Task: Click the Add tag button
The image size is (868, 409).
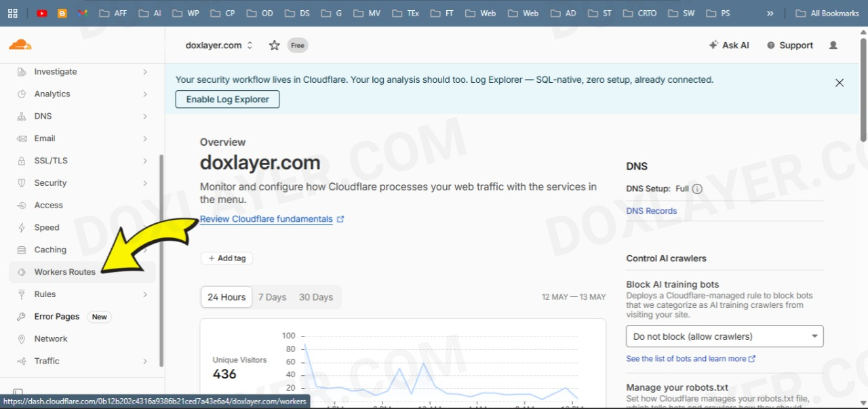Action: (x=226, y=258)
